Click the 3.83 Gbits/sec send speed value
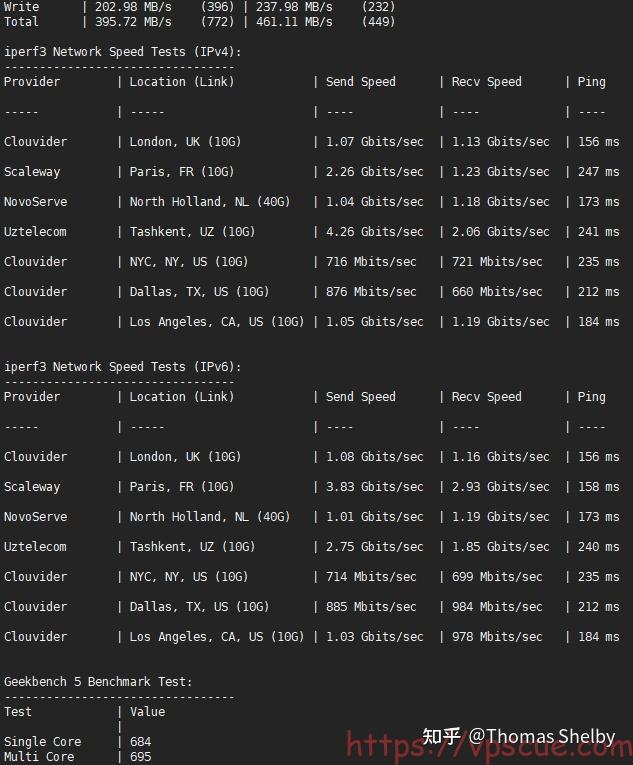Viewport: 633px width, 765px height. (x=374, y=487)
